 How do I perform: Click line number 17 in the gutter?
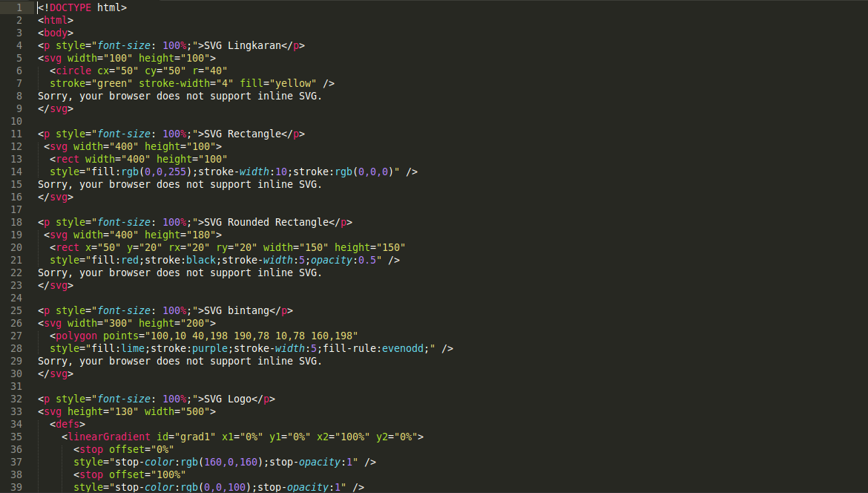point(16,209)
